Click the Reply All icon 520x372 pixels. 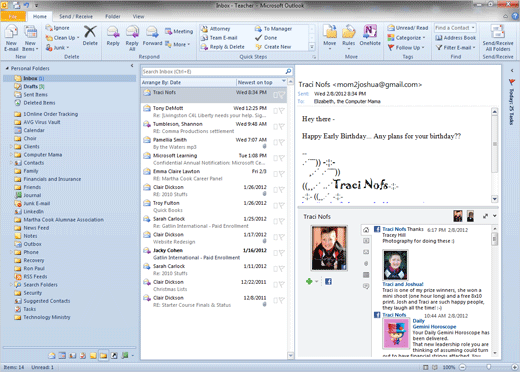[x=132, y=32]
